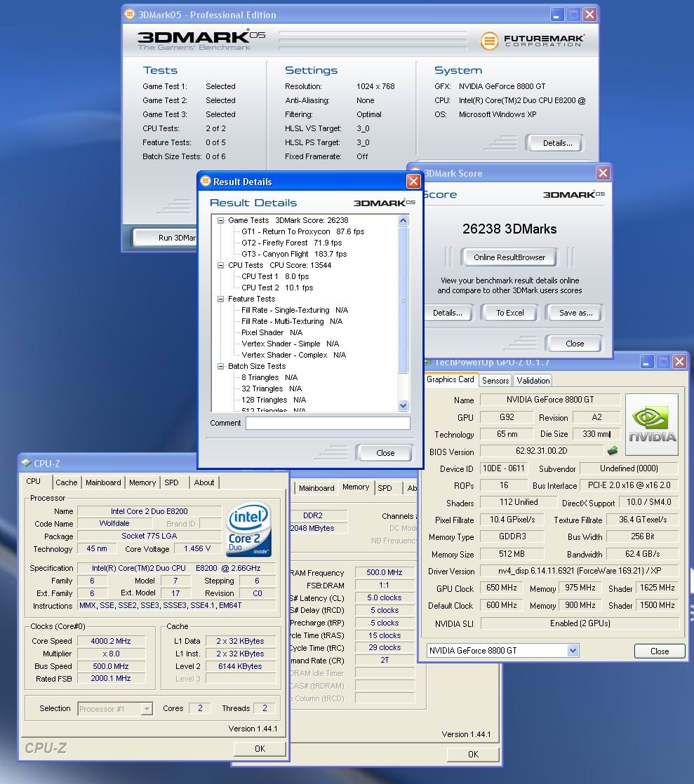This screenshot has height=784, width=694.
Task: Collapse the Feature Tests tree node
Action: [x=220, y=299]
